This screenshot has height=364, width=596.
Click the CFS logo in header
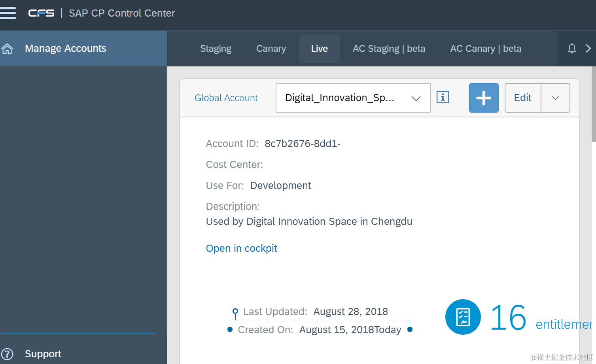pyautogui.click(x=41, y=13)
